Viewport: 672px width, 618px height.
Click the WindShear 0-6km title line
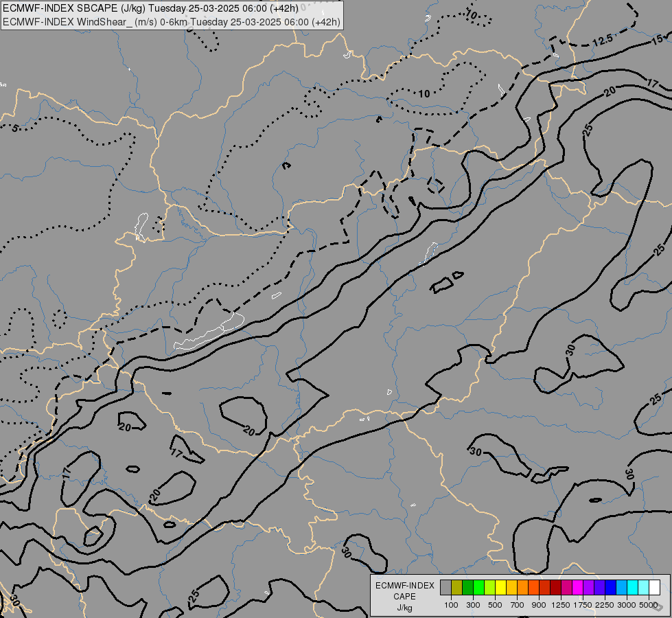(172, 22)
